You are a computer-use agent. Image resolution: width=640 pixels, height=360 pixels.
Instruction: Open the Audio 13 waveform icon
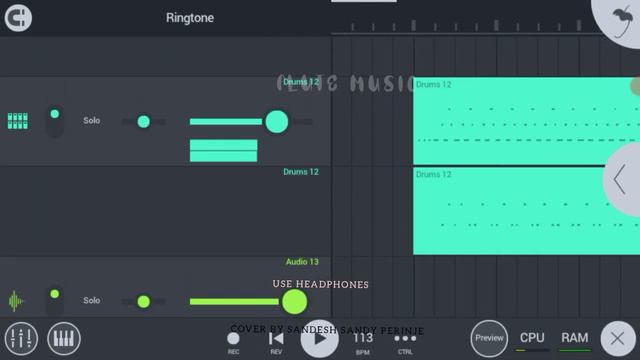click(x=16, y=301)
